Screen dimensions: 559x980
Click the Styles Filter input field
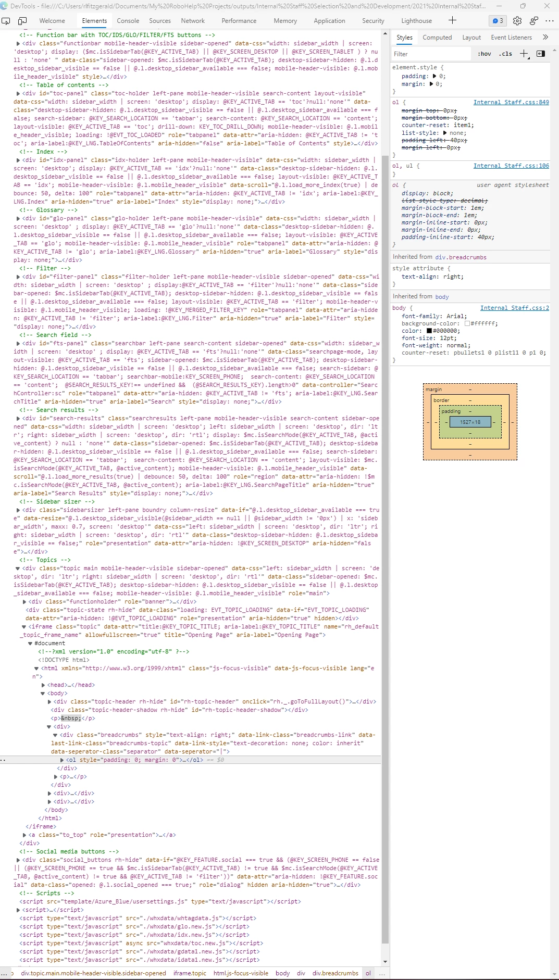click(x=431, y=54)
